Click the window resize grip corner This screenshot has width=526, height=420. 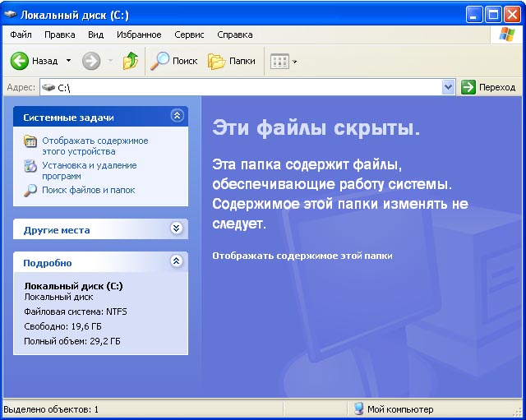click(x=519, y=411)
